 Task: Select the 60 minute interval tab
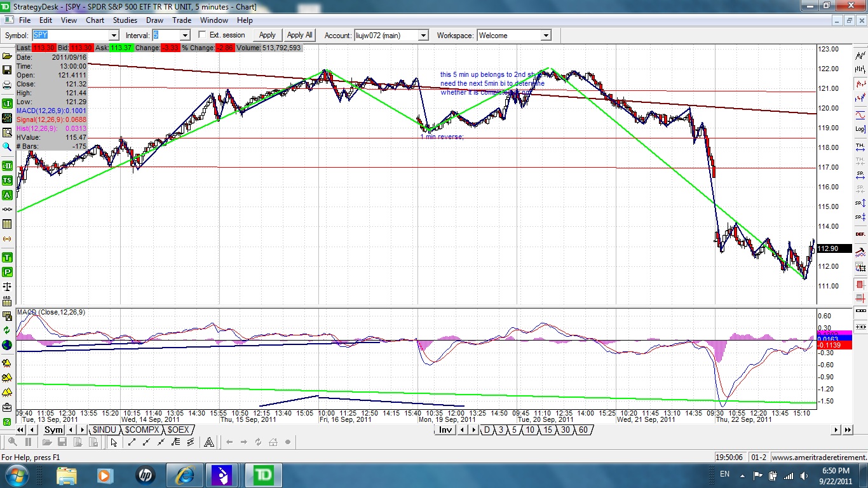pos(583,430)
